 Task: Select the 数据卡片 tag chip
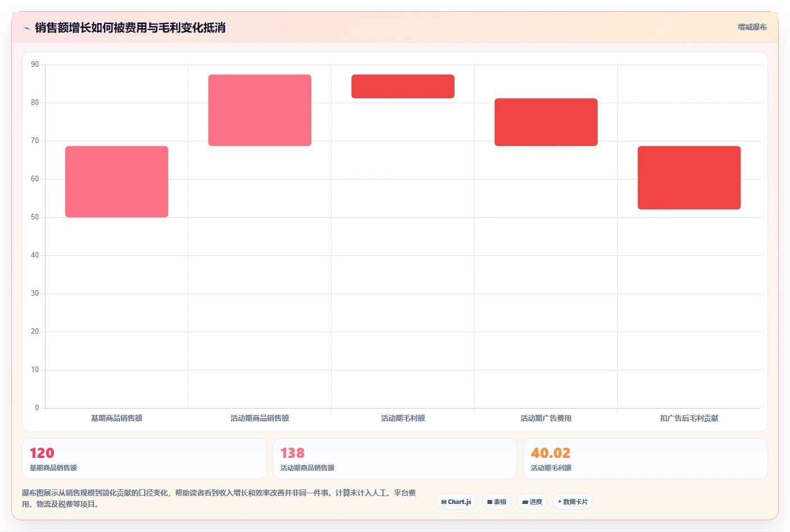click(x=573, y=502)
